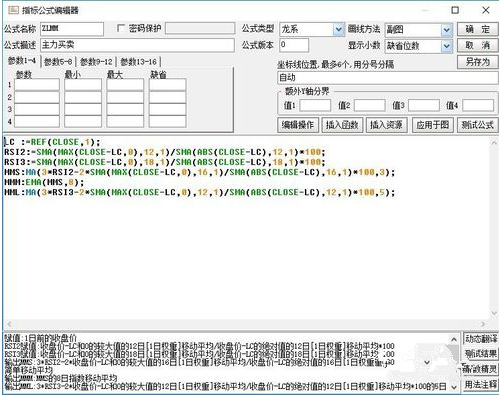This screenshot has width=499, height=396.
Task: Open the 显示小数 dropdown showing 缺省位数
Action: pos(447,46)
